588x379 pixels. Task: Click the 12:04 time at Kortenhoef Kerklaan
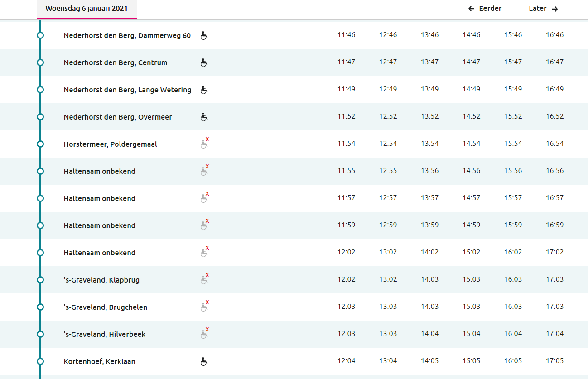click(347, 360)
